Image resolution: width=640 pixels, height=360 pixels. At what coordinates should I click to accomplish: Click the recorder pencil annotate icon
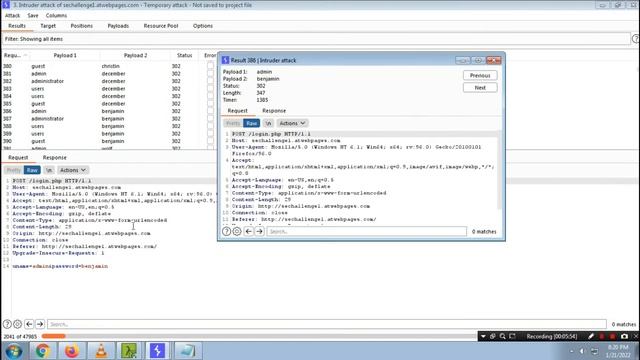pos(591,336)
